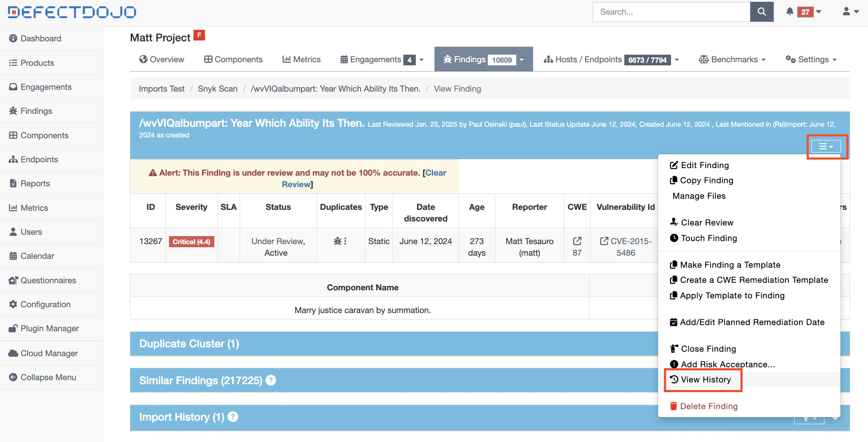Select Edit Finding menu option
This screenshot has height=442, width=868.
click(704, 165)
